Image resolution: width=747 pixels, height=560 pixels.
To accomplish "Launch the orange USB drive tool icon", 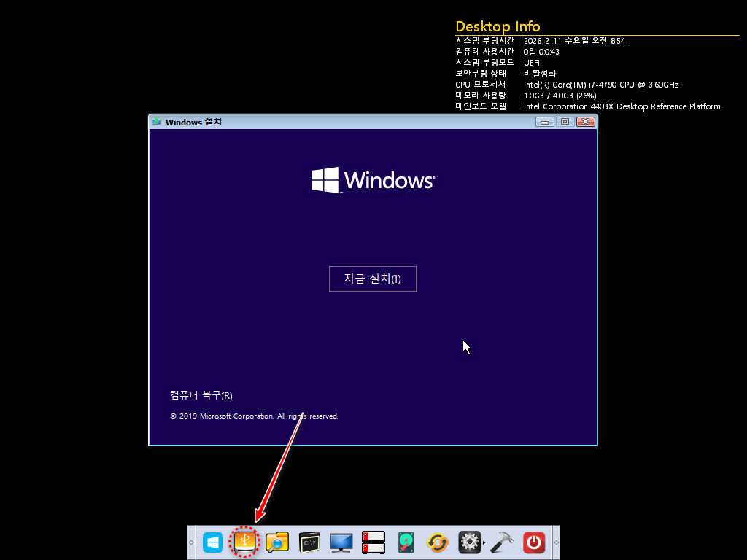I will pyautogui.click(x=244, y=542).
